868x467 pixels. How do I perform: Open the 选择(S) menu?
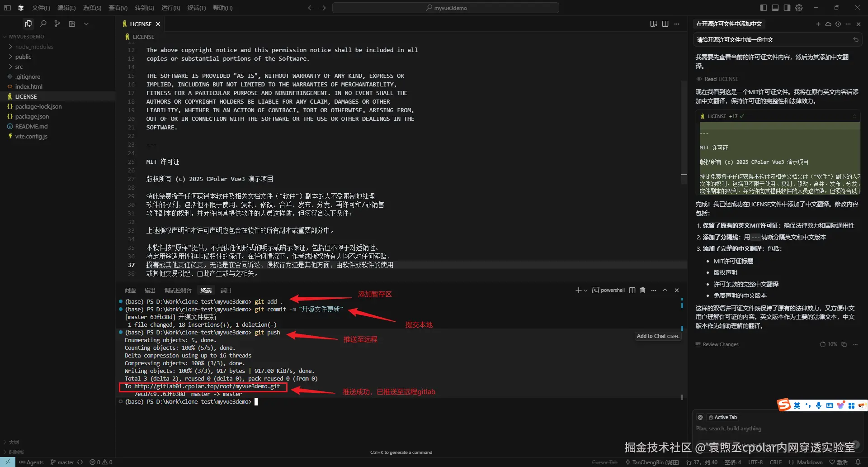92,8
